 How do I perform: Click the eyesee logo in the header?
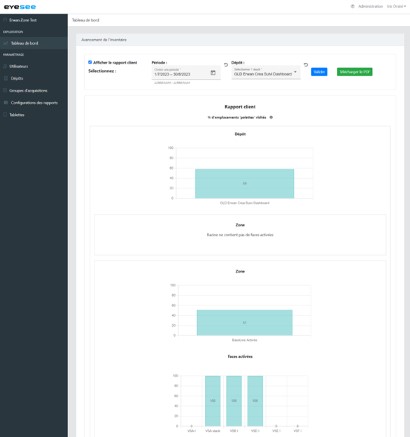point(20,7)
